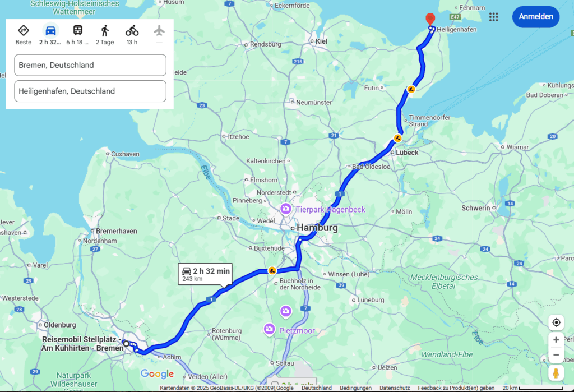Open the Bedingungen terms link

(355, 388)
